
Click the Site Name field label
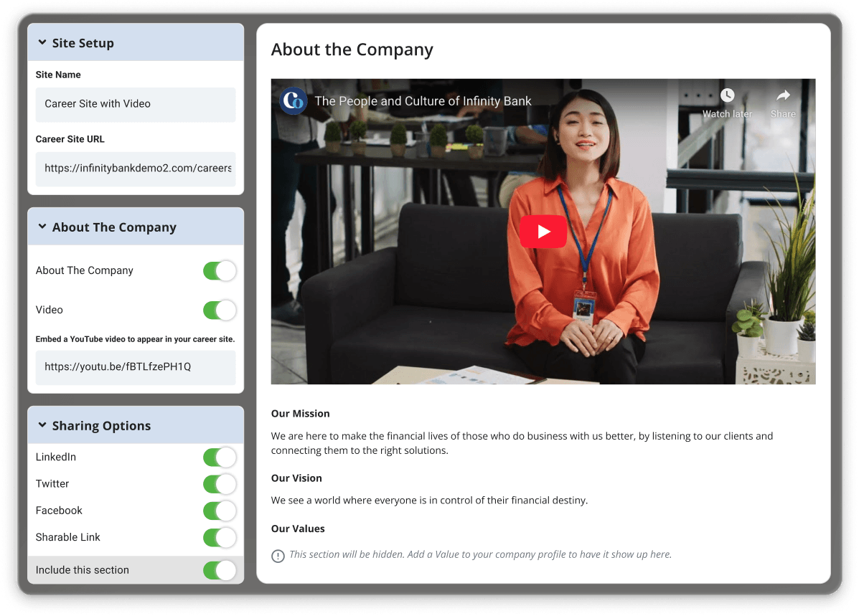pos(58,75)
